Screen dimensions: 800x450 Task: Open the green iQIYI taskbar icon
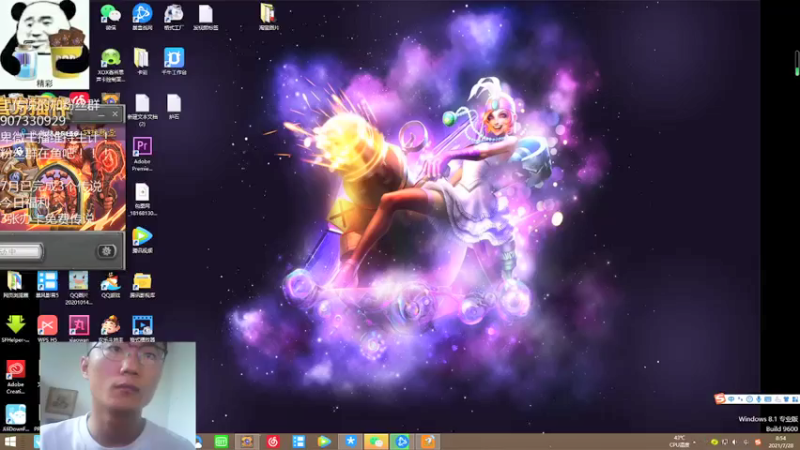221,442
